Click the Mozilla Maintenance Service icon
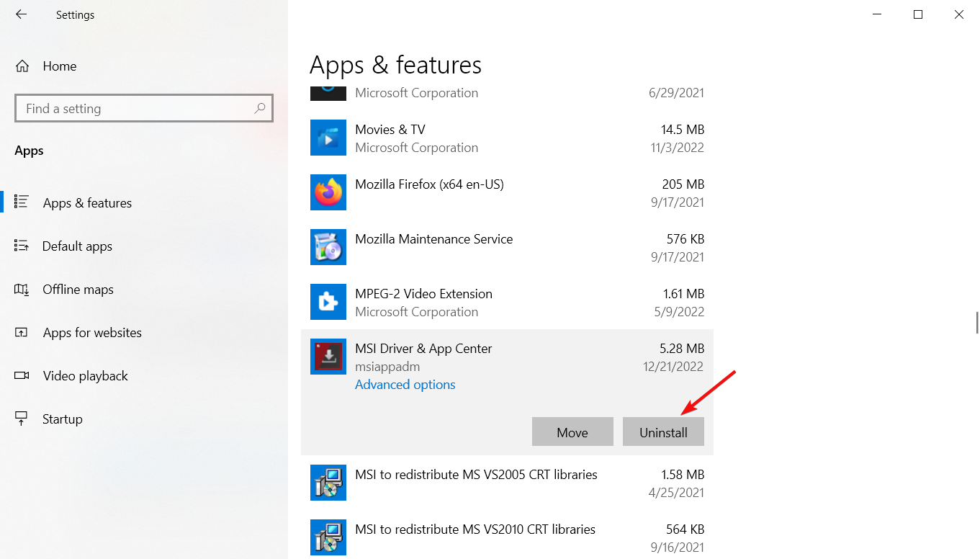 coord(328,247)
